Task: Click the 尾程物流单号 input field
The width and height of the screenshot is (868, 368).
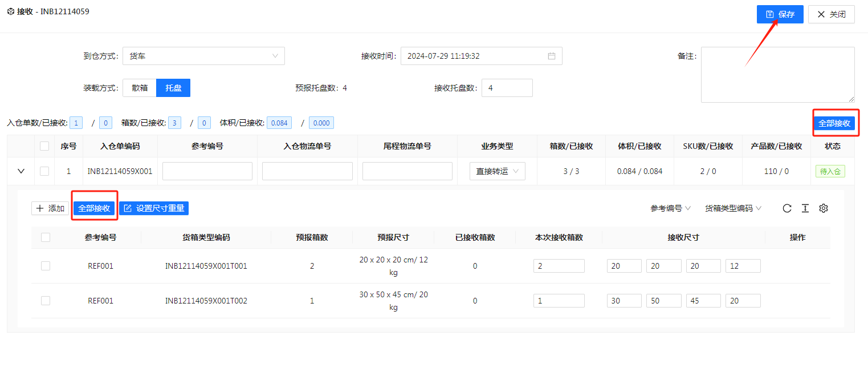Action: [407, 171]
